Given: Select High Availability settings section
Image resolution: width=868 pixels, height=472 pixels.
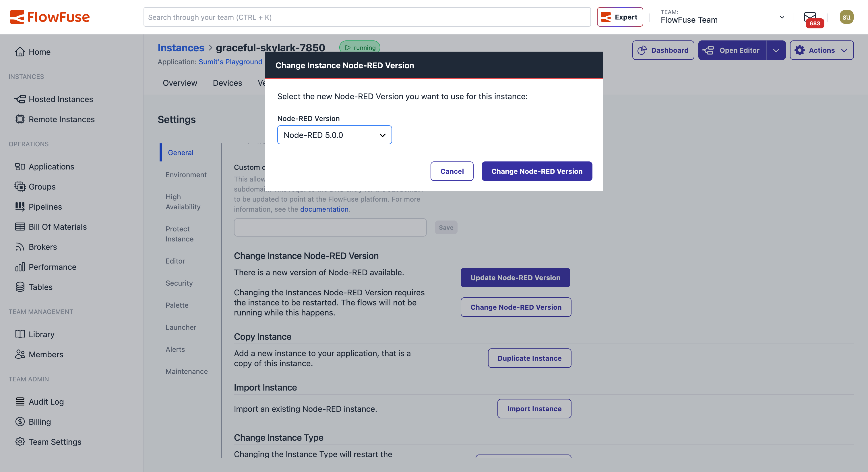Looking at the screenshot, I should point(183,202).
